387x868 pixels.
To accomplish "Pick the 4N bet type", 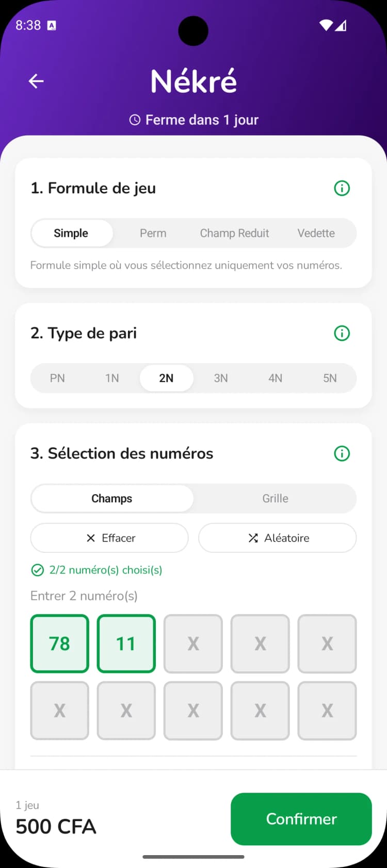I will tap(275, 378).
